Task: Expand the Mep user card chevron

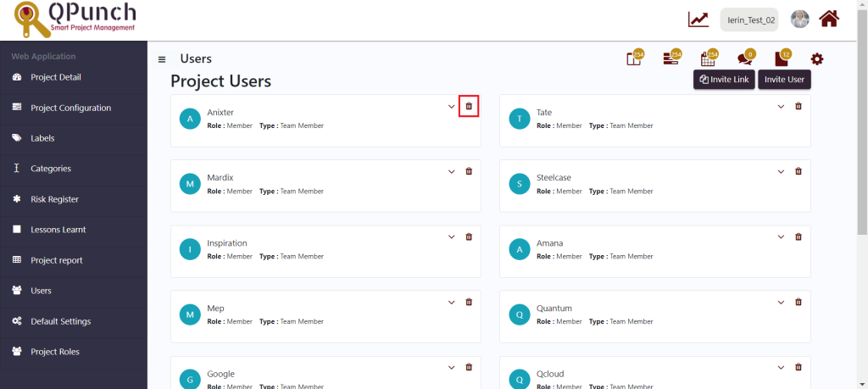Action: [452, 303]
